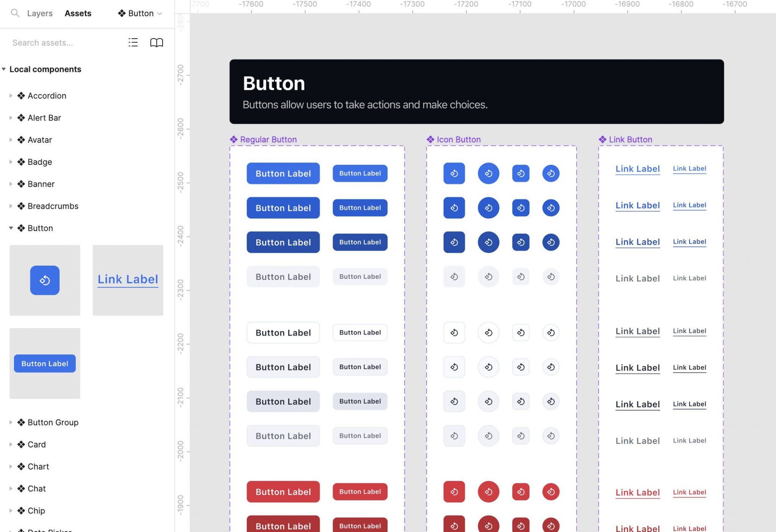Click the Assets tab at the top

(78, 13)
